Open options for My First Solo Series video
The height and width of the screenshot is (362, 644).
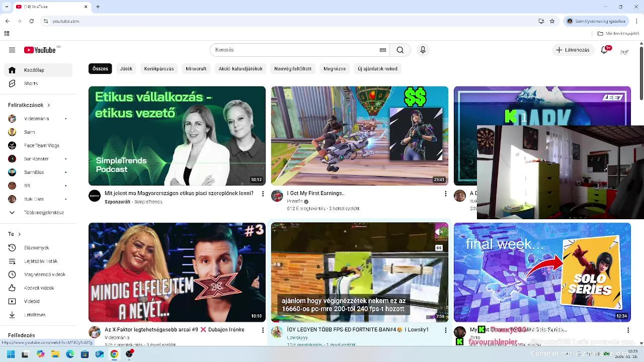628,330
